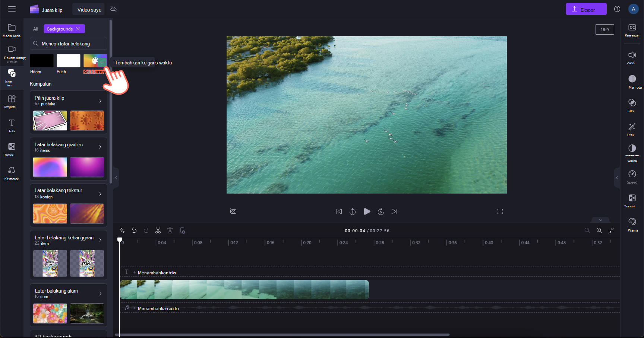The image size is (644, 338).
Task: Open the hamburger main menu
Action: [12, 9]
